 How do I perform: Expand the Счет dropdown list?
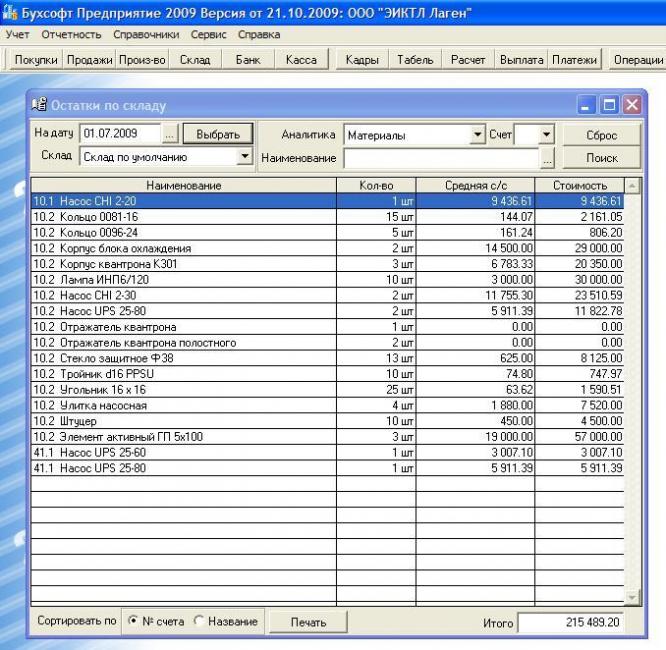pos(546,134)
